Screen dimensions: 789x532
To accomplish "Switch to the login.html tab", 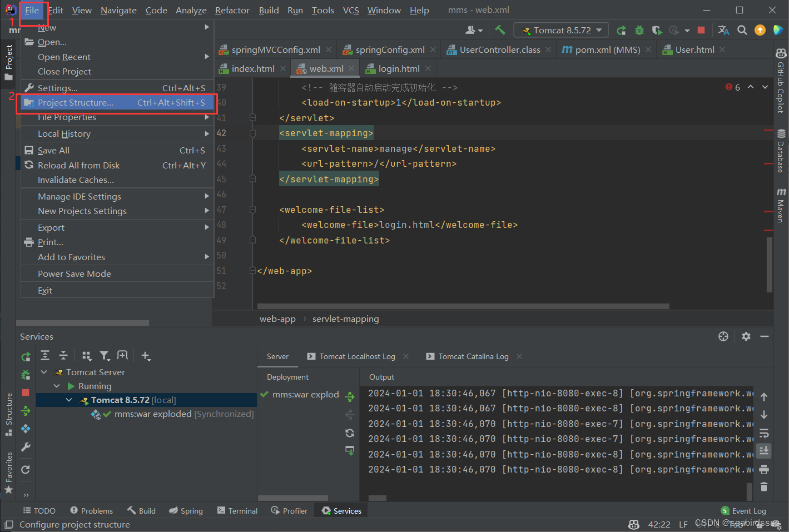I will pos(399,68).
